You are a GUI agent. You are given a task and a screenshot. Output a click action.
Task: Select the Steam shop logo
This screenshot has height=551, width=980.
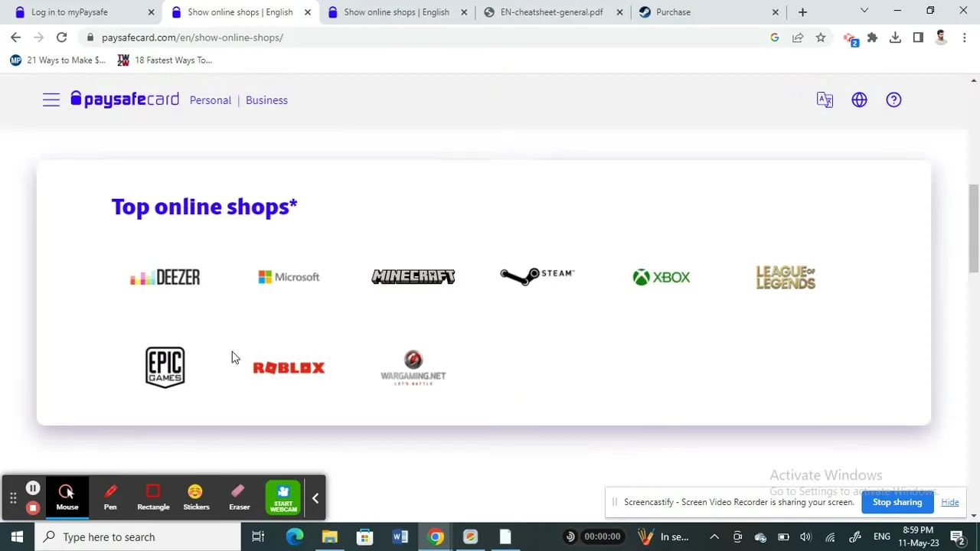click(x=537, y=275)
